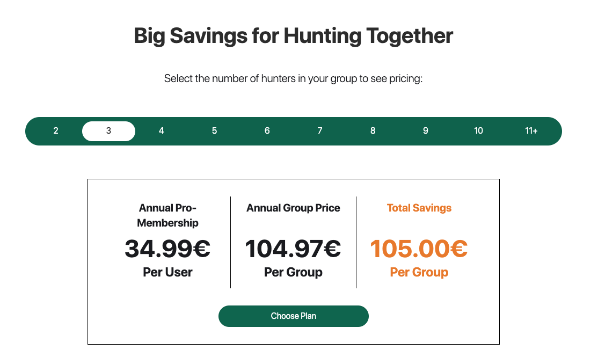Choose 9 hunters in group bar

click(x=425, y=131)
